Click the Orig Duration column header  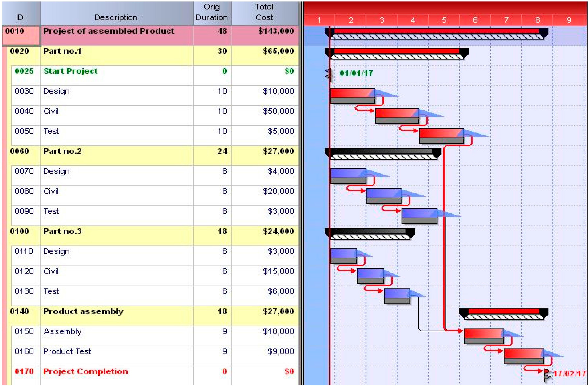[211, 12]
